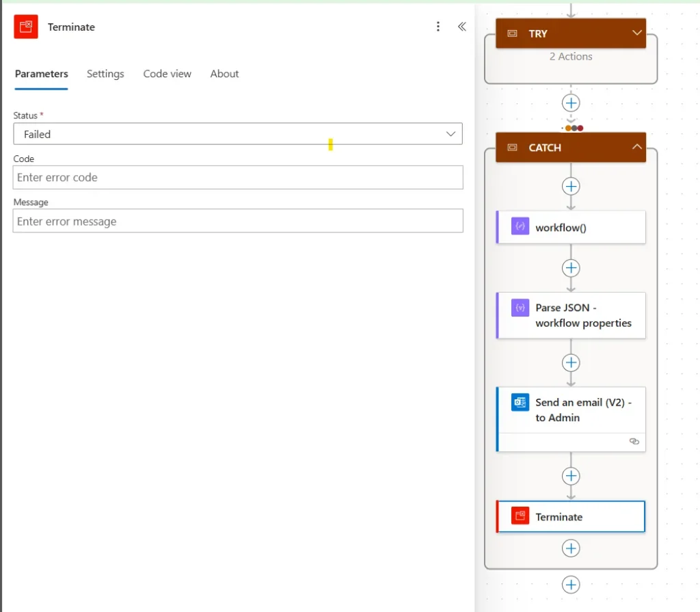Click the run-after status dots above CATCH
Viewport: 700px width, 612px height.
tap(574, 128)
